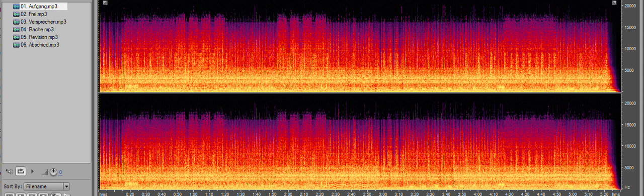Click the 15000 label on upper channel scale
Image resolution: width=644 pixels, height=196 pixels.
tap(631, 28)
